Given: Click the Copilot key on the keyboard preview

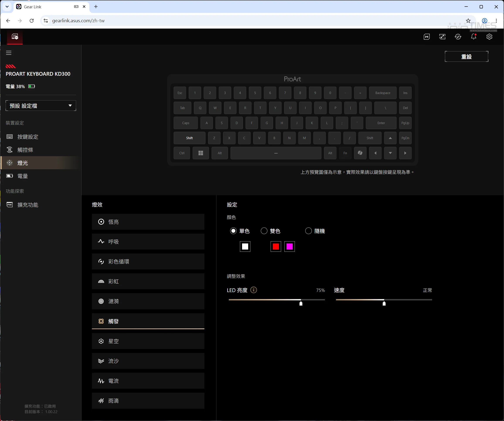Looking at the screenshot, I should (360, 153).
